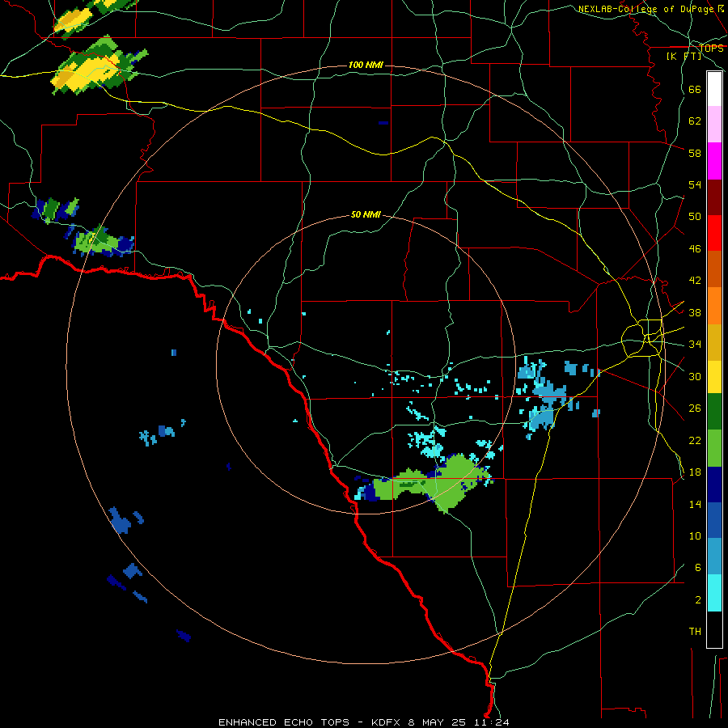Click the cyan legend swatch
Viewport: 728px width, 728px height.
[x=714, y=593]
